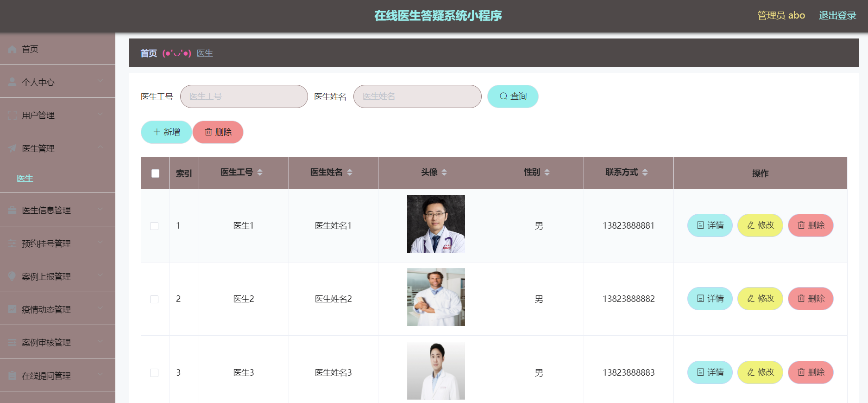This screenshot has height=403, width=868.
Task: Expand the 预约挂号管理 sidebar section
Action: coord(57,243)
